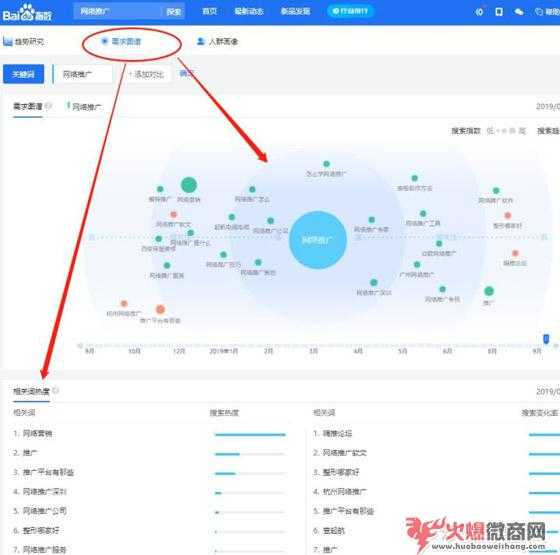Click the blue 探索 search button
560x555 pixels.
174,12
